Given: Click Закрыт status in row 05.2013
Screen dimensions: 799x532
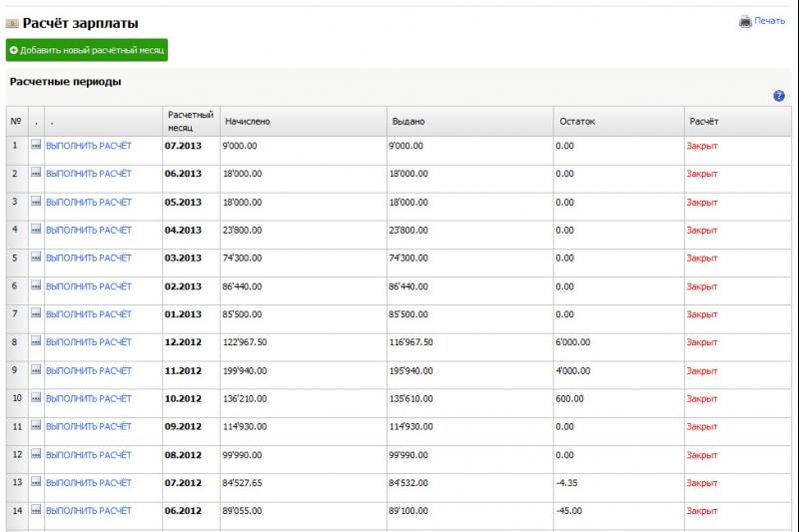Looking at the screenshot, I should click(x=702, y=203).
